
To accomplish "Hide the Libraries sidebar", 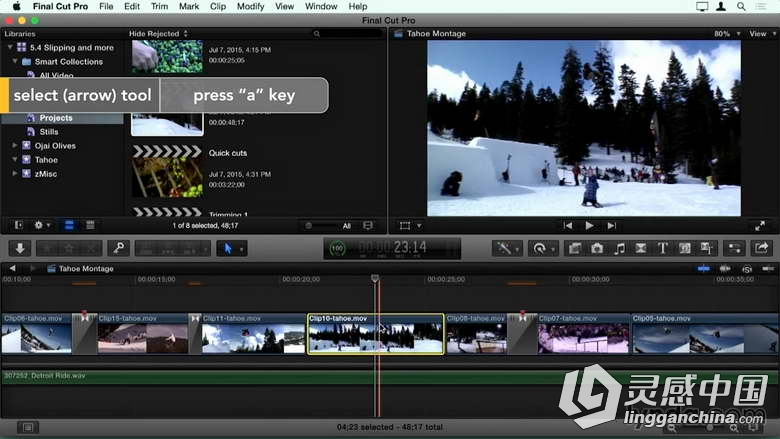I will [x=18, y=225].
